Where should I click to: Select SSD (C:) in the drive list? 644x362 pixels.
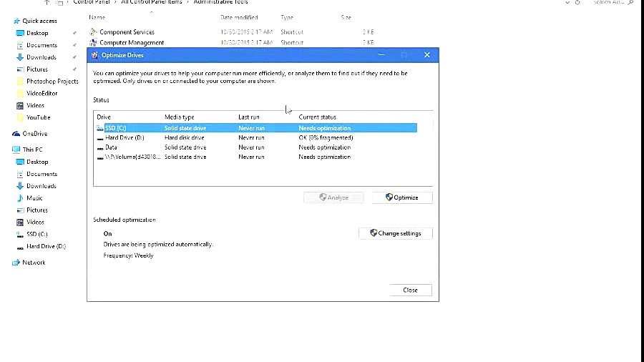(257, 128)
